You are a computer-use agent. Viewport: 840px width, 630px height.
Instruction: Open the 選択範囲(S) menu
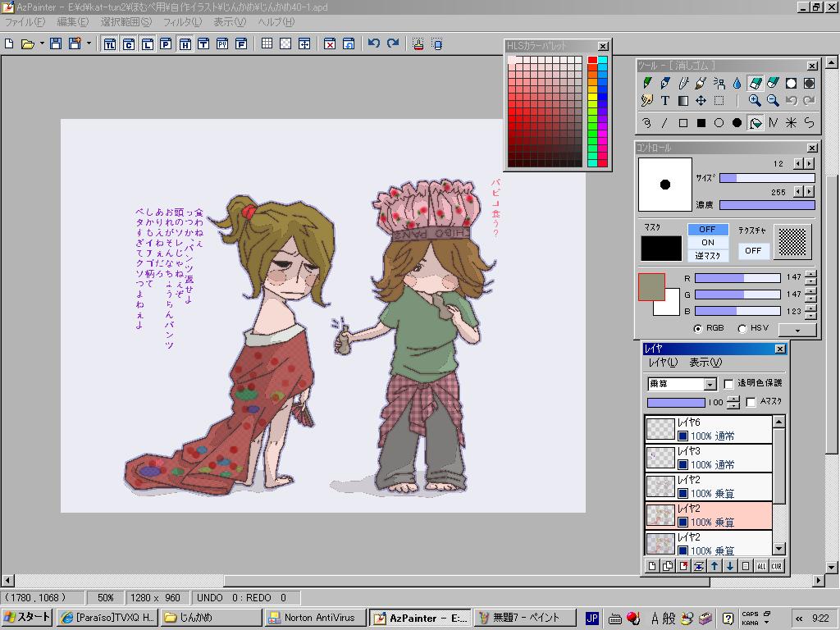tap(126, 22)
